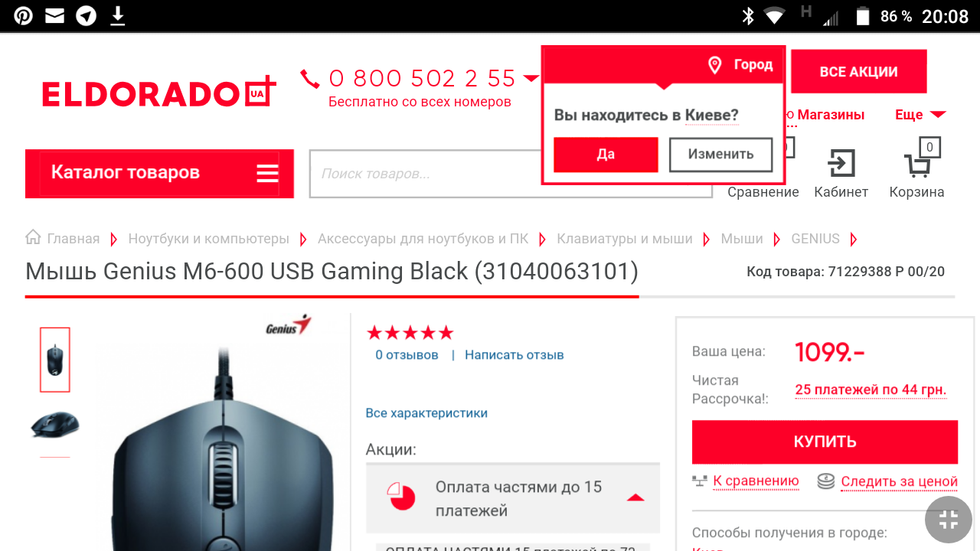Expand the Еще menu
Image resolution: width=980 pixels, height=551 pixels.
point(920,115)
